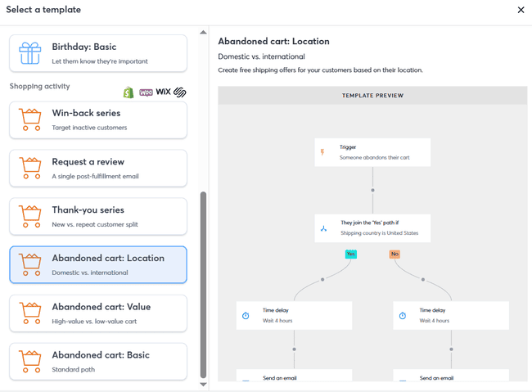This screenshot has width=532, height=392.
Task: Click the lightning bolt Trigger icon
Action: (322, 152)
